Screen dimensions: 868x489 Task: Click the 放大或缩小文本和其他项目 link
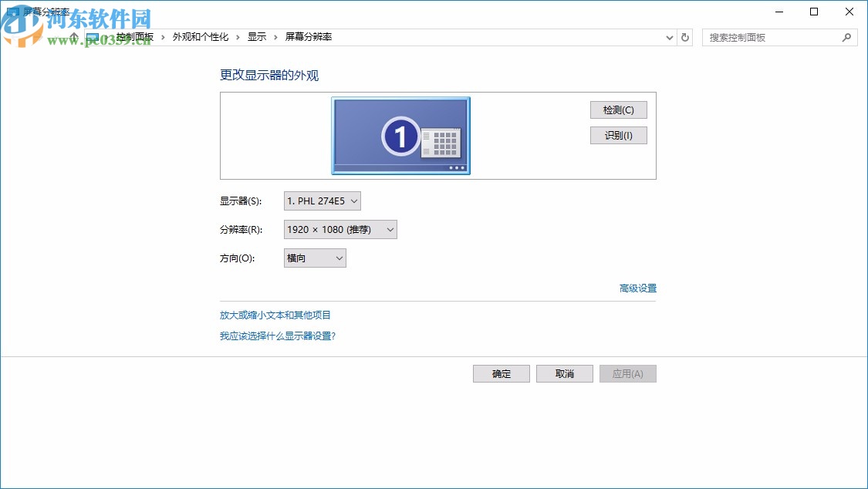tap(274, 315)
